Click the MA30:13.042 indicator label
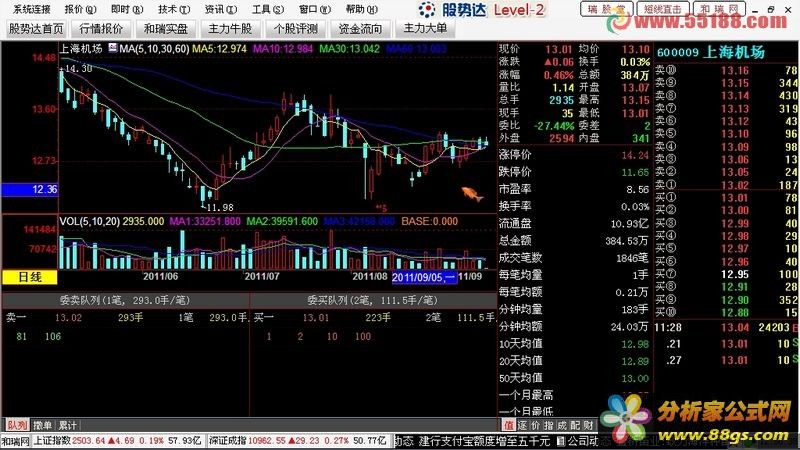Image resolution: width=800 pixels, height=450 pixels. [349, 49]
